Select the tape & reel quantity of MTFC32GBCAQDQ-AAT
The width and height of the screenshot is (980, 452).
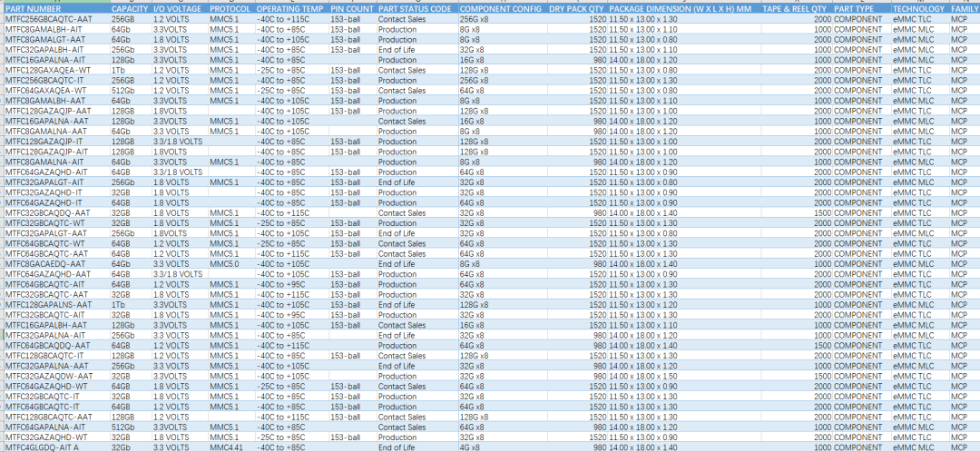click(797, 212)
